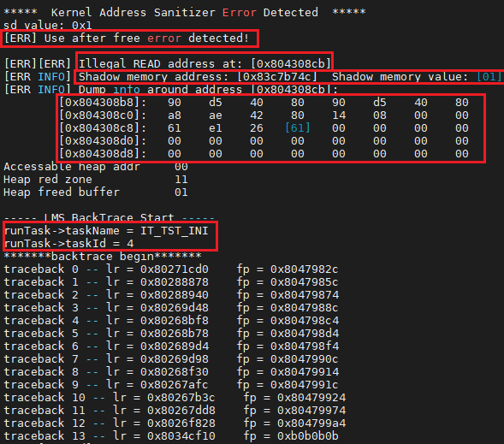Screen dimensions: 504x444
Task: Click traceback 9 lr value 0x80267afc
Action: coord(175,385)
